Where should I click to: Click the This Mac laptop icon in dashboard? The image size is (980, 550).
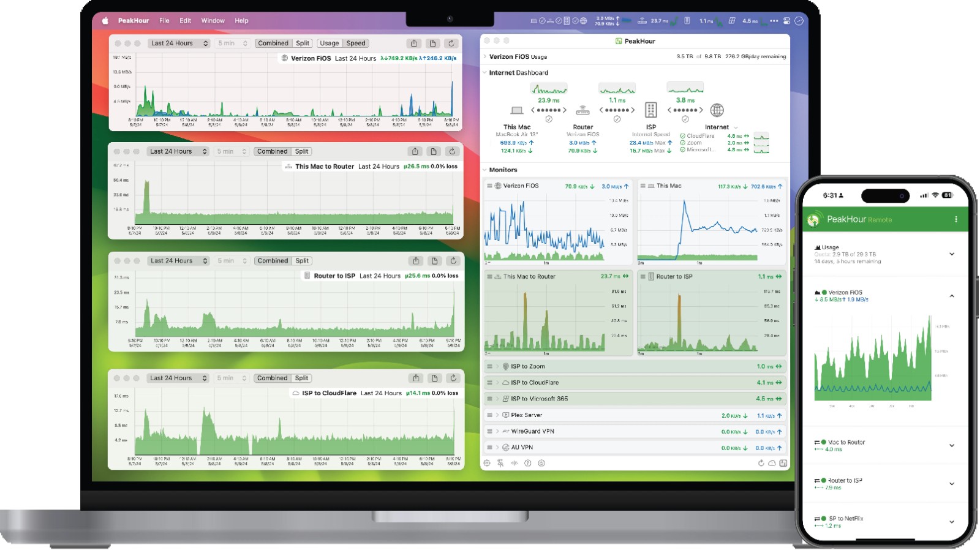(517, 111)
